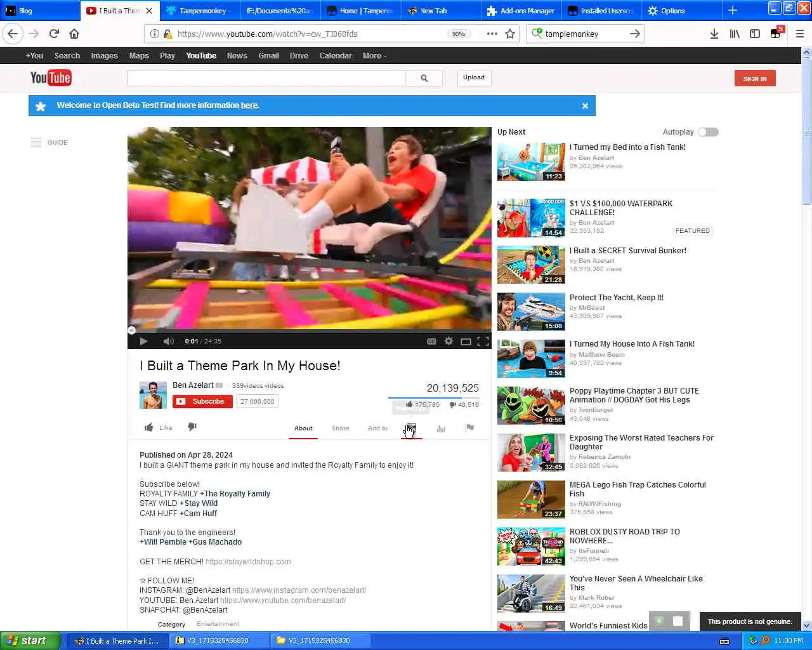Open the downloads arrow icon in toolbar
This screenshot has width=812, height=650.
point(714,34)
